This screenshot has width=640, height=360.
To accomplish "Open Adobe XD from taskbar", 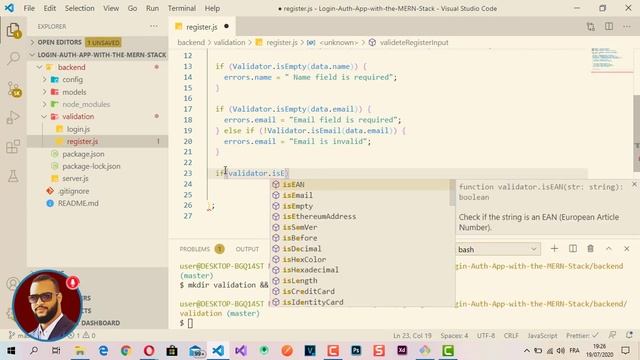I will click(402, 351).
